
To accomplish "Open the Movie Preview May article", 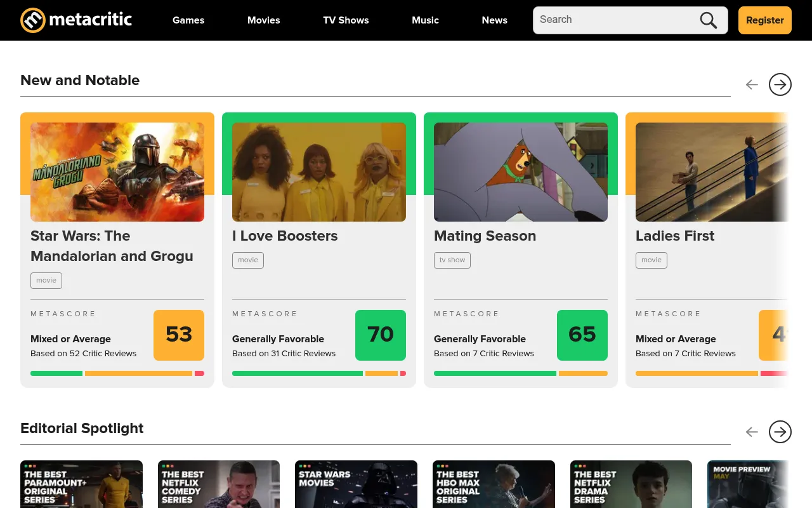I will pos(748,484).
